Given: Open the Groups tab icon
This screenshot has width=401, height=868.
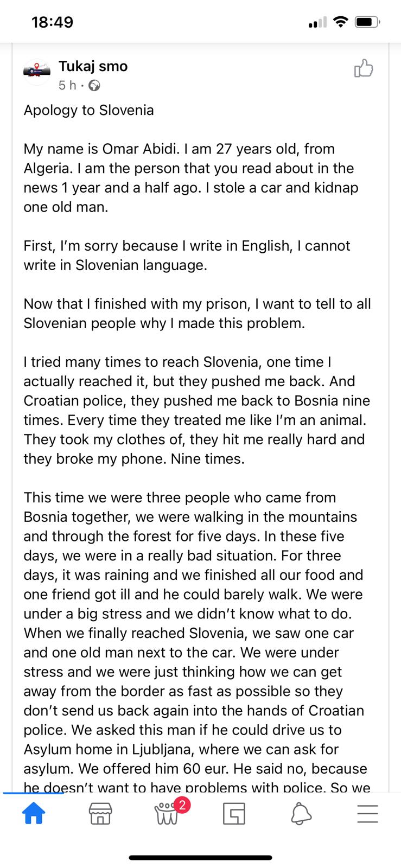Looking at the screenshot, I should (x=167, y=814).
